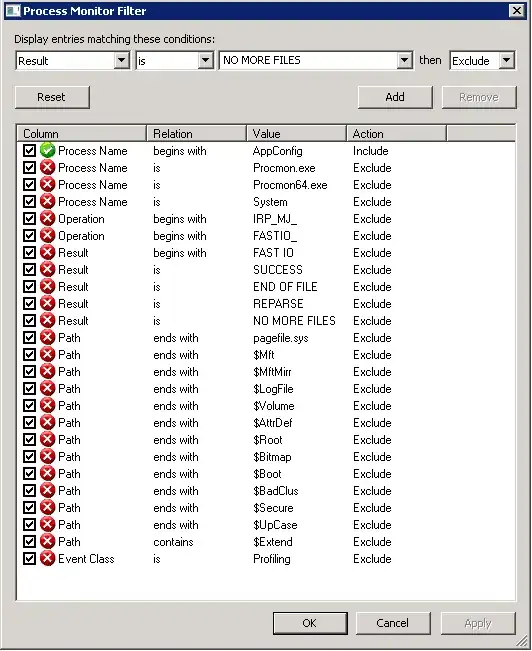Click red exclude icon on $Root row

(48, 440)
